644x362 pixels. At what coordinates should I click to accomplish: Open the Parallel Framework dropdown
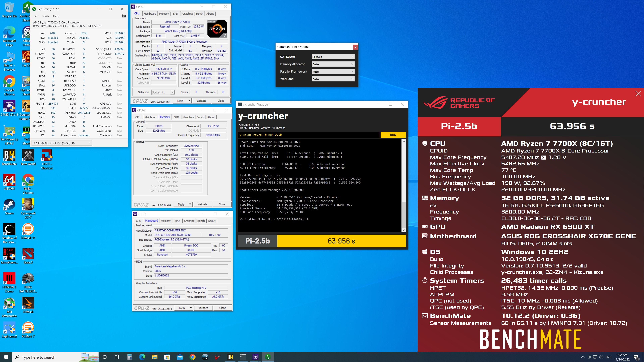pos(333,71)
